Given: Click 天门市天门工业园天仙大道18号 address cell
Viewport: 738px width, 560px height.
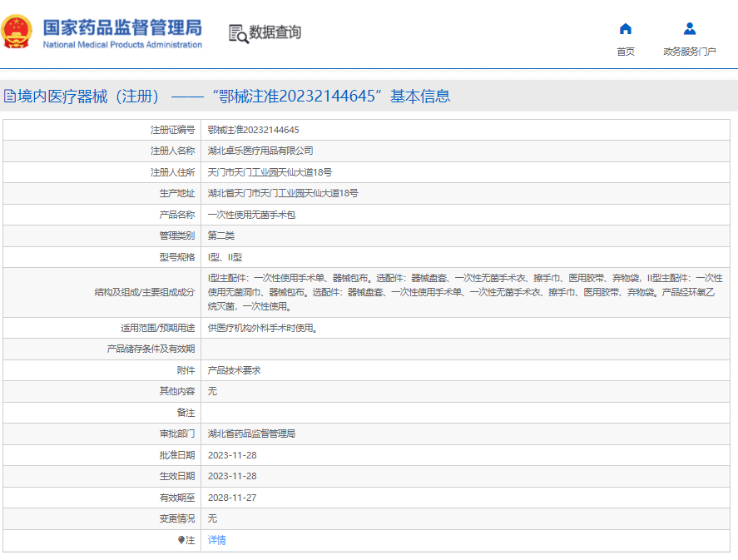Looking at the screenshot, I should point(270,172).
